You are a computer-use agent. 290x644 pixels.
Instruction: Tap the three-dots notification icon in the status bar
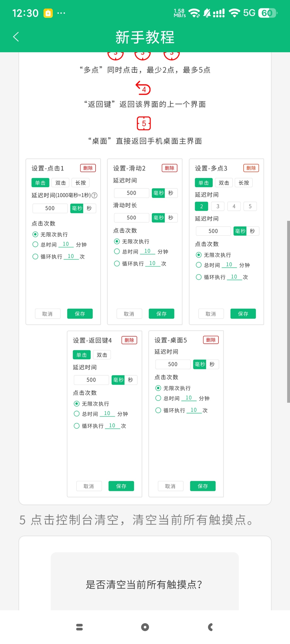pyautogui.click(x=61, y=13)
